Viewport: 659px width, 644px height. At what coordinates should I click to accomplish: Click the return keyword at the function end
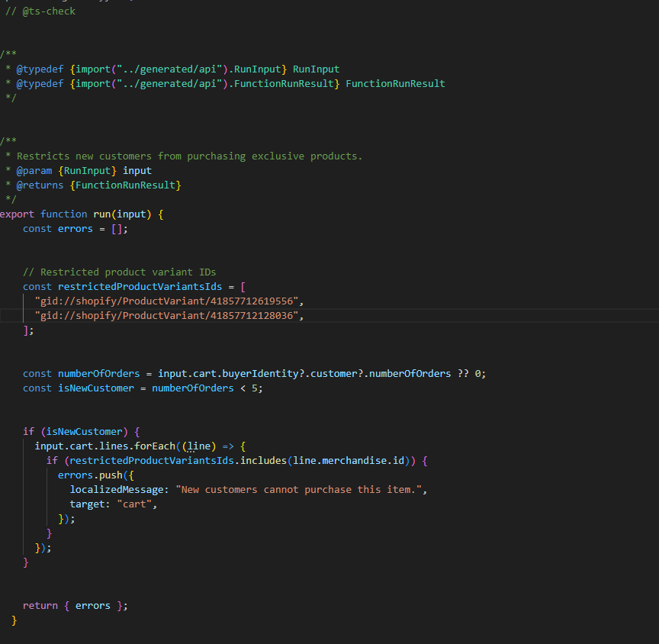point(40,606)
